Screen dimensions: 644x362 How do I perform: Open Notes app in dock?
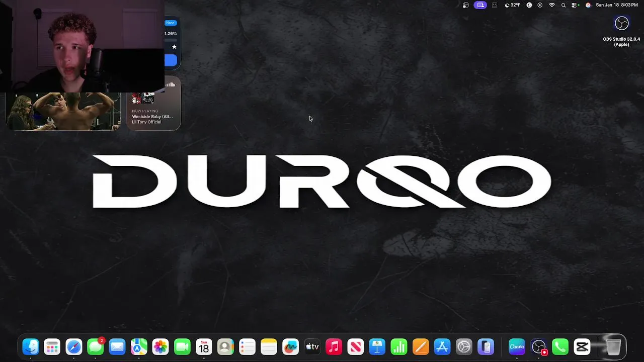coord(269,347)
